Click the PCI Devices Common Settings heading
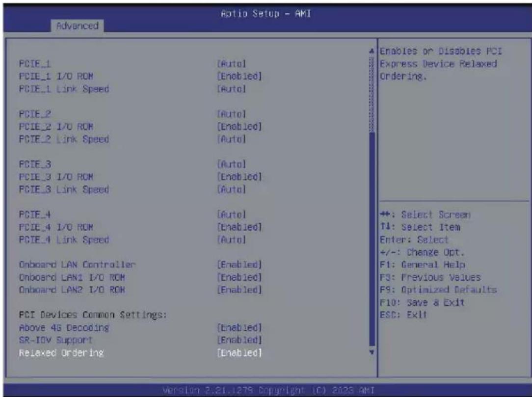532x397 pixels. pyautogui.click(x=93, y=315)
